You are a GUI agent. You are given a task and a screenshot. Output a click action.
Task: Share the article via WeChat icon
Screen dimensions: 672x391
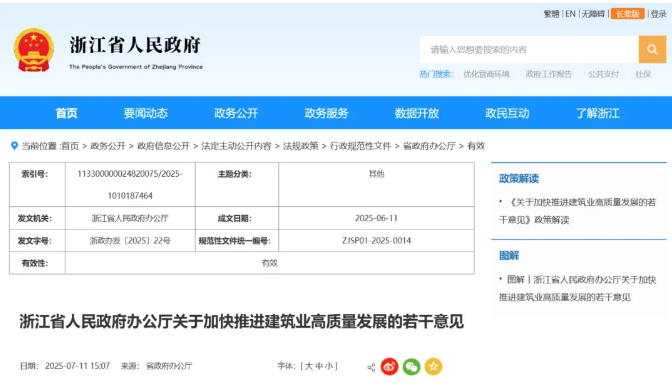(411, 367)
